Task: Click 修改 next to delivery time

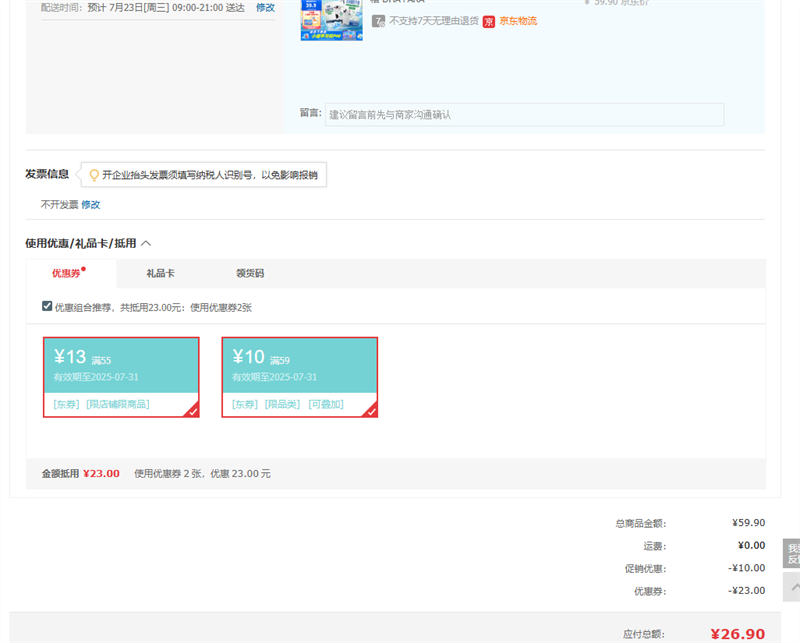Action: [265, 7]
